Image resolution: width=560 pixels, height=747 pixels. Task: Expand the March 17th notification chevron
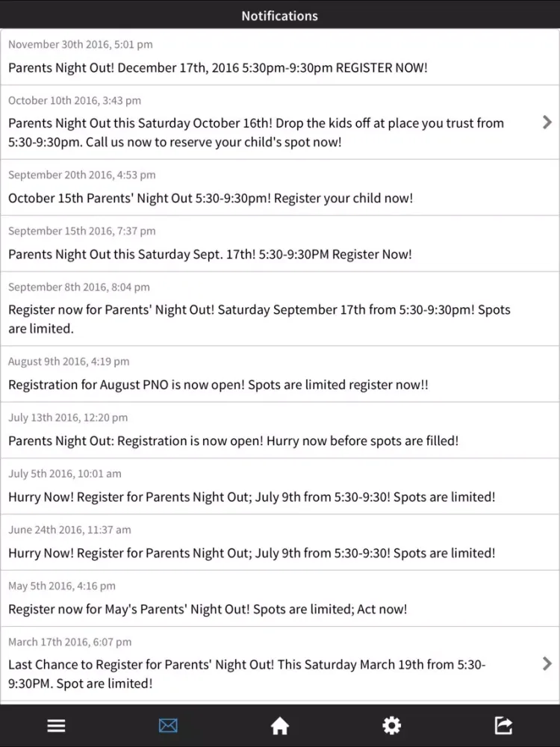pos(547,663)
